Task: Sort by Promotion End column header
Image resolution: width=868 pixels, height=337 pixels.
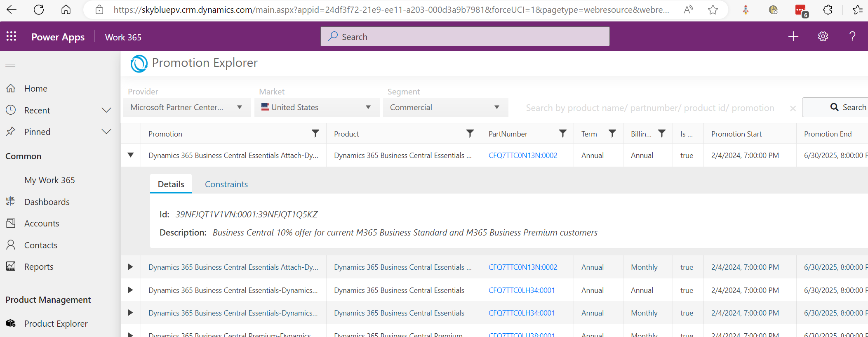Action: (828, 134)
